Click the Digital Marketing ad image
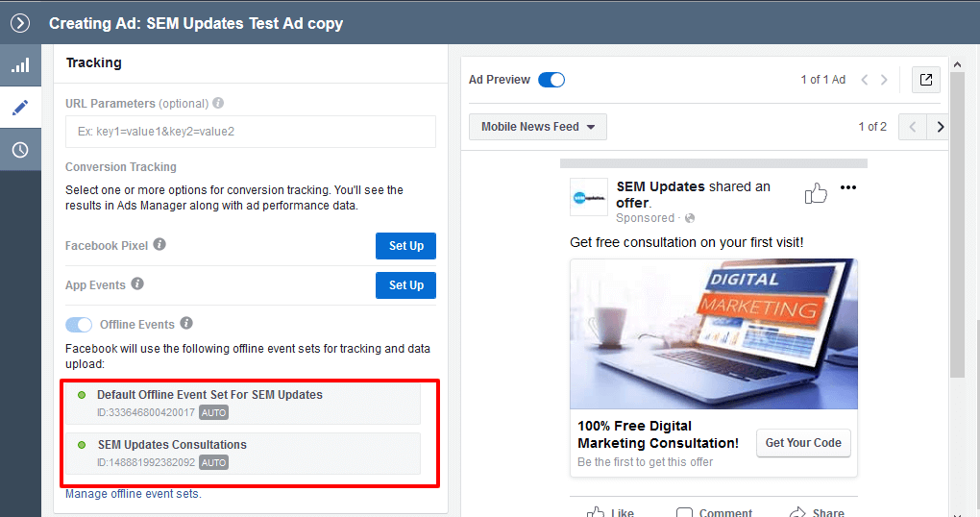Image resolution: width=980 pixels, height=517 pixels. (x=714, y=333)
